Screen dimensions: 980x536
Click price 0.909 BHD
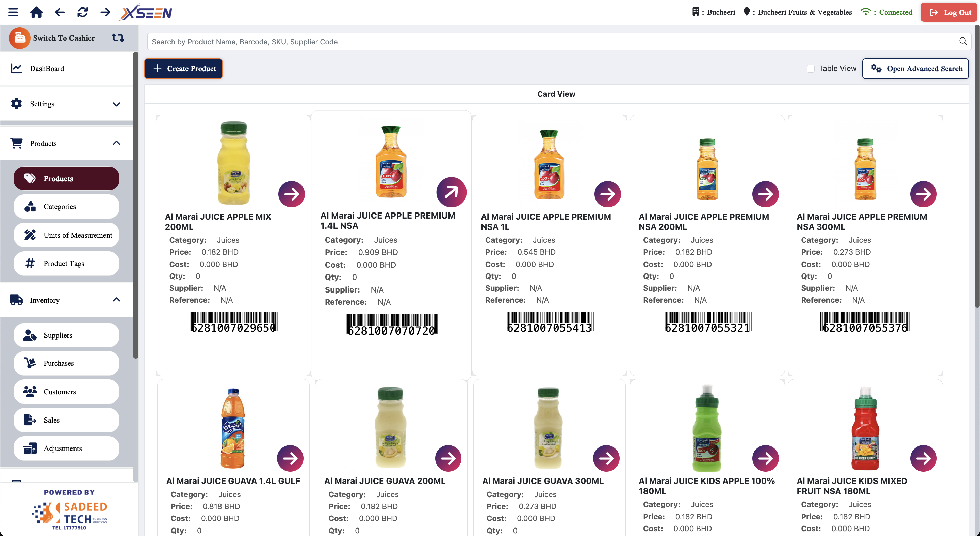(378, 252)
